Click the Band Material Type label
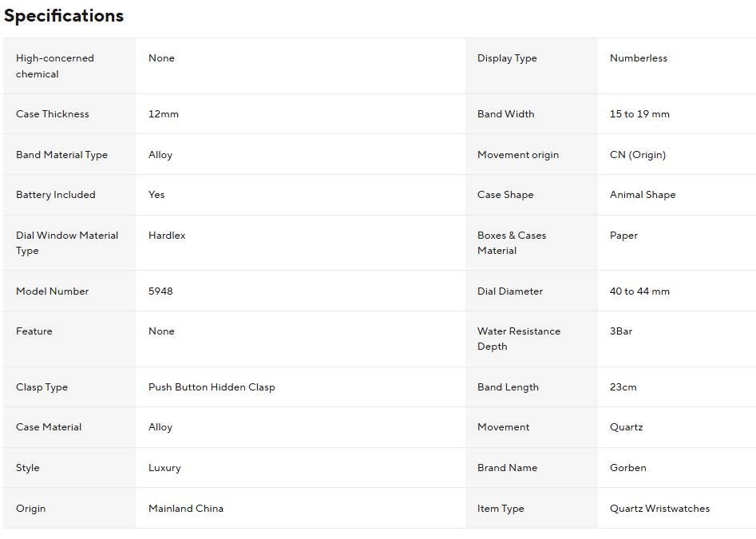The width and height of the screenshot is (756, 539). [x=61, y=155]
